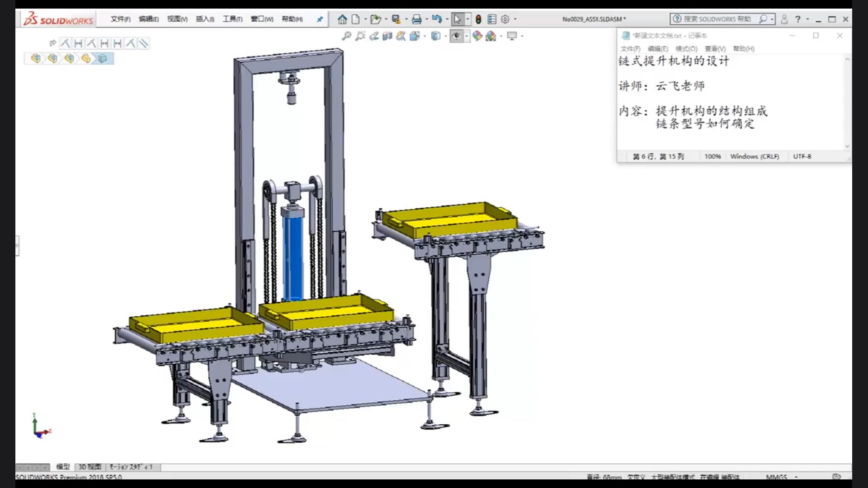This screenshot has height=488, width=868.
Task: Click Apply Scene icon
Action: (491, 36)
